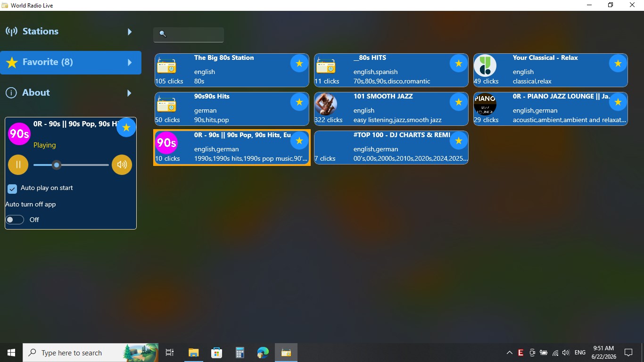
Task: Toggle star on #TOP 100 DJ CHARTS
Action: click(458, 140)
